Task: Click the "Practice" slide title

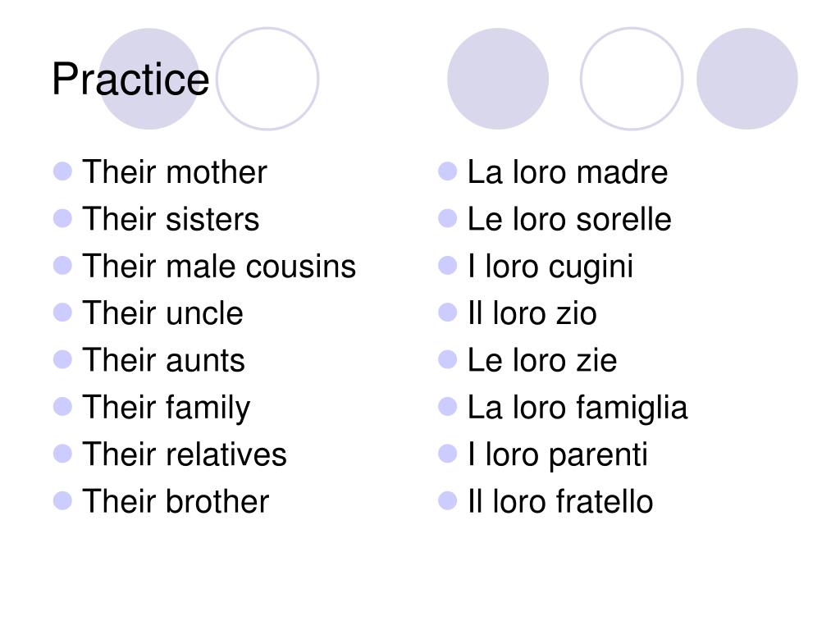Action: (x=130, y=80)
